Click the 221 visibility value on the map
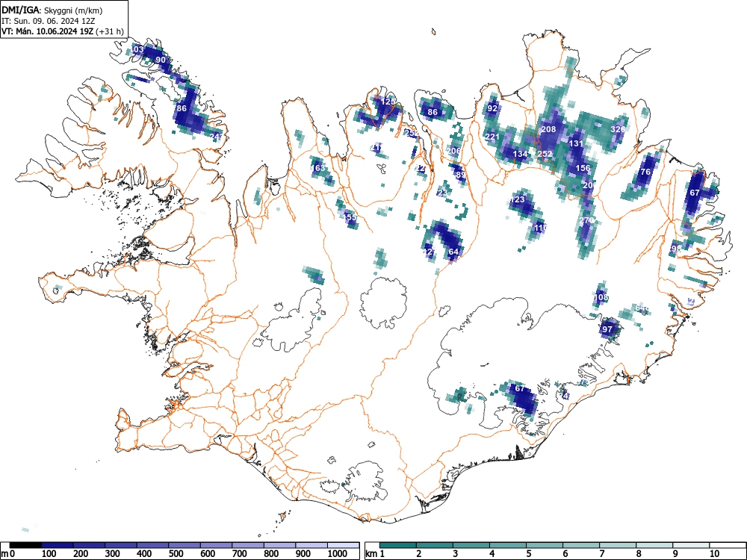 (x=492, y=137)
